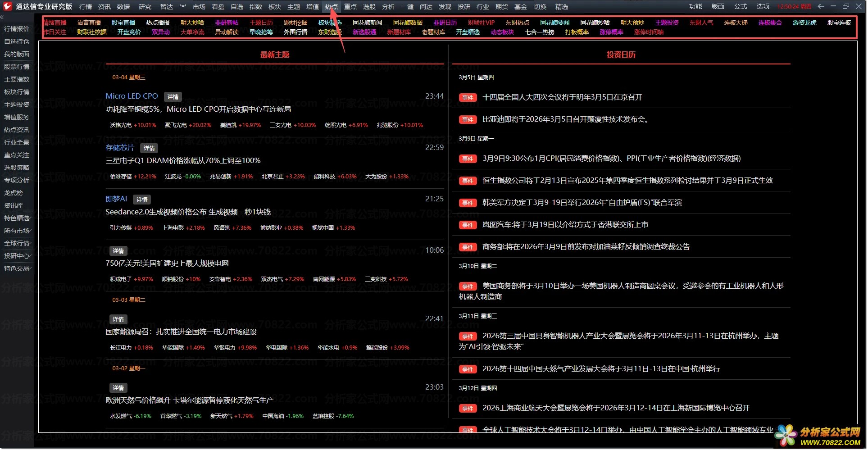Select 自选持仓 in the sidebar

[x=17, y=41]
